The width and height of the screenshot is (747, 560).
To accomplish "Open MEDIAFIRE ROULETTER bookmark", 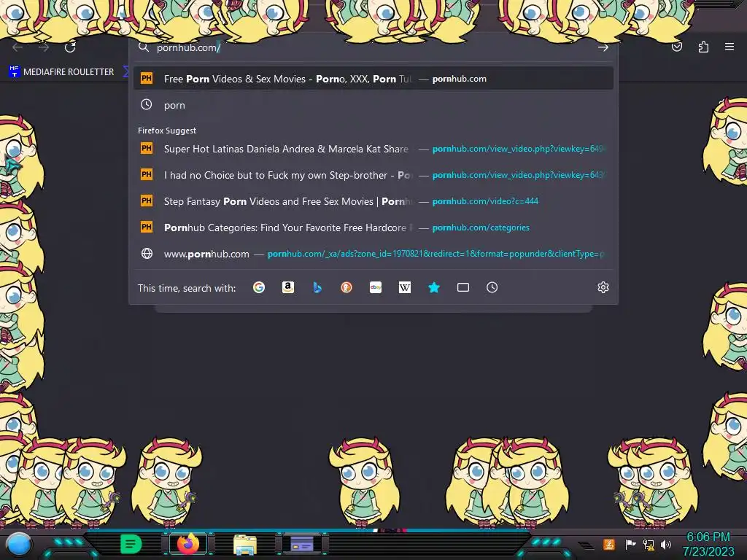I will pos(61,72).
